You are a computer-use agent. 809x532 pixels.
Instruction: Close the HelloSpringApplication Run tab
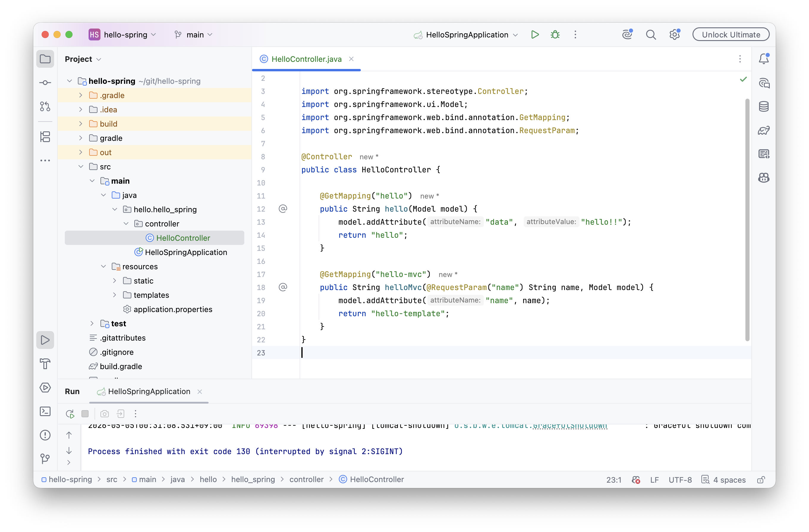pyautogui.click(x=200, y=392)
